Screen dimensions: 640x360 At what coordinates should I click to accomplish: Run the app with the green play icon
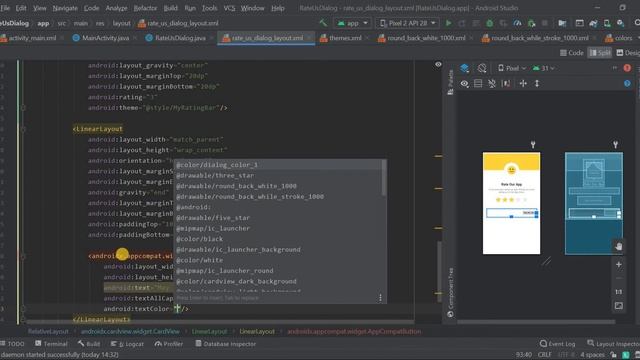[x=448, y=23]
